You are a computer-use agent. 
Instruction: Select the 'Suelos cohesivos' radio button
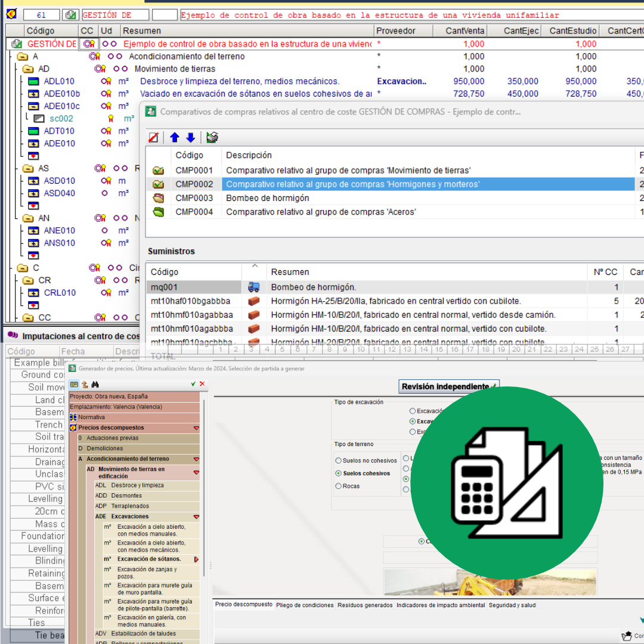pos(339,473)
